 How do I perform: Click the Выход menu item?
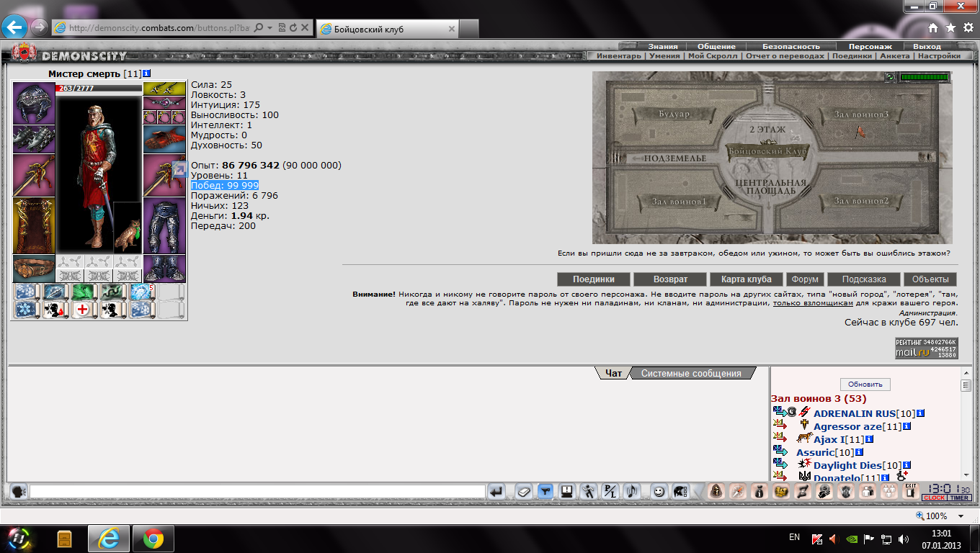tap(927, 46)
